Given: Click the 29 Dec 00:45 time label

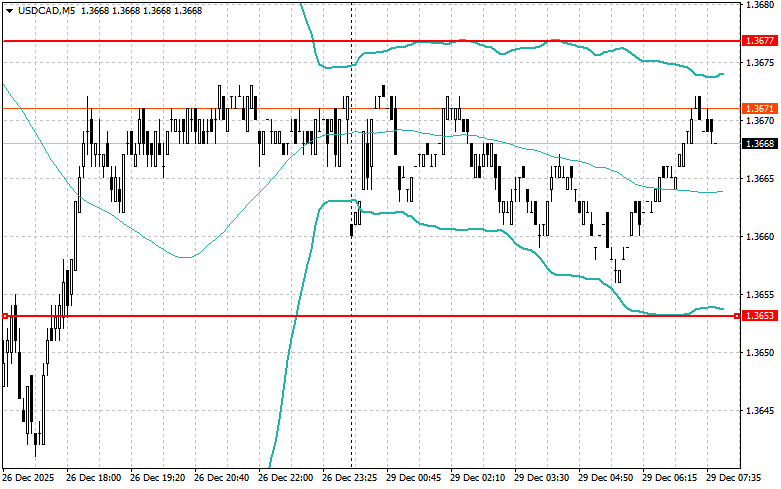Looking at the screenshot, I should (x=413, y=478).
